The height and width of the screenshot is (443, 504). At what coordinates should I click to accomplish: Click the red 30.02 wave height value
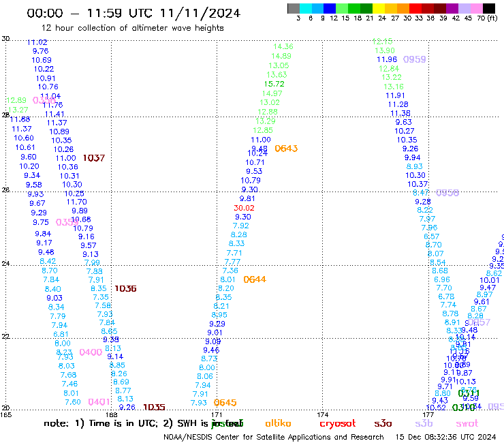(x=244, y=208)
